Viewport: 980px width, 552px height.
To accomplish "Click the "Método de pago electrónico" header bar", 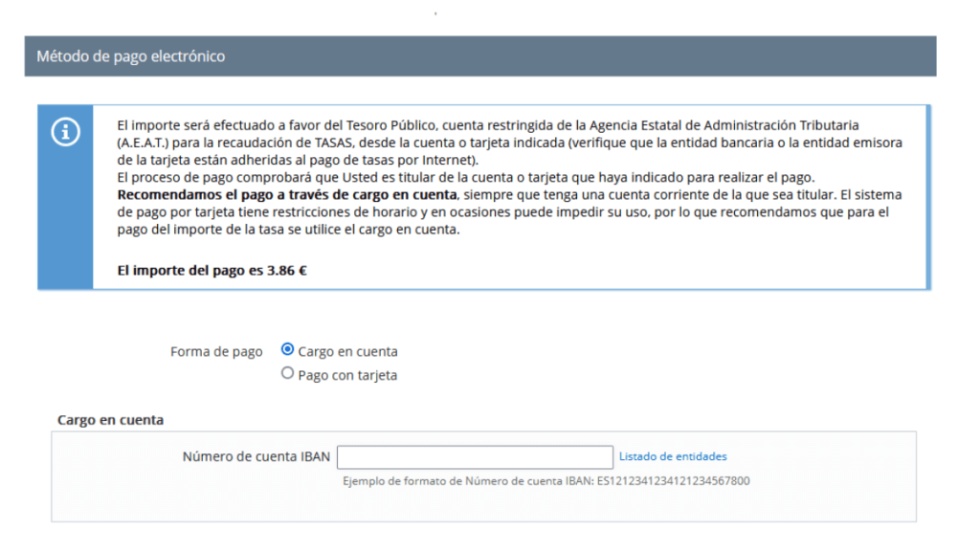I will [479, 56].
